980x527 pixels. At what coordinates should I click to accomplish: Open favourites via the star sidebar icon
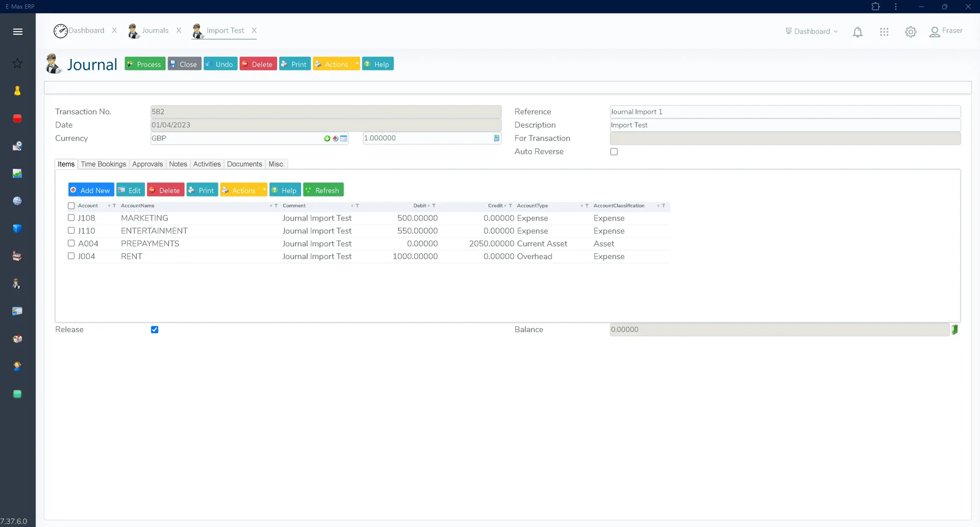coord(17,63)
